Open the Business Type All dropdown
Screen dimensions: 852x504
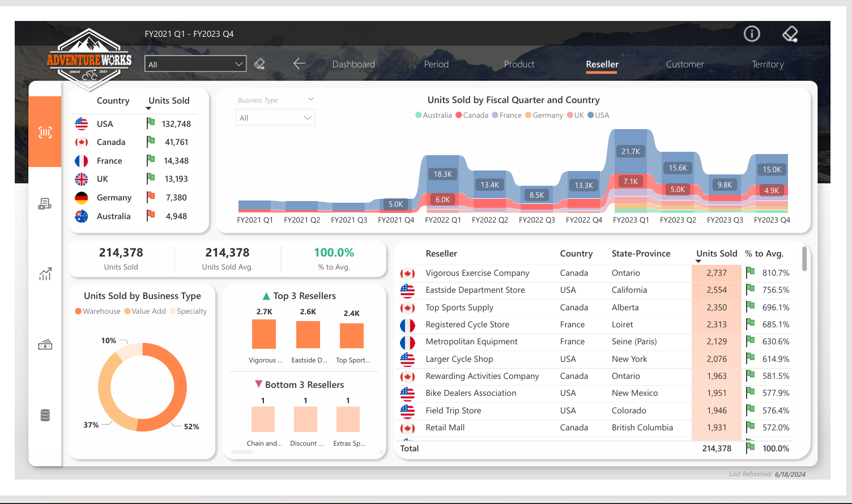[x=275, y=118]
